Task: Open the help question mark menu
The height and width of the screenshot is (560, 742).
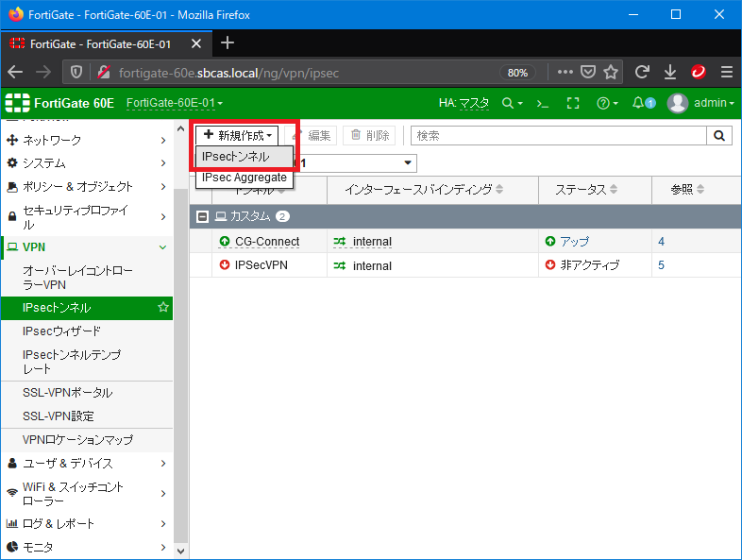Action: [x=607, y=103]
